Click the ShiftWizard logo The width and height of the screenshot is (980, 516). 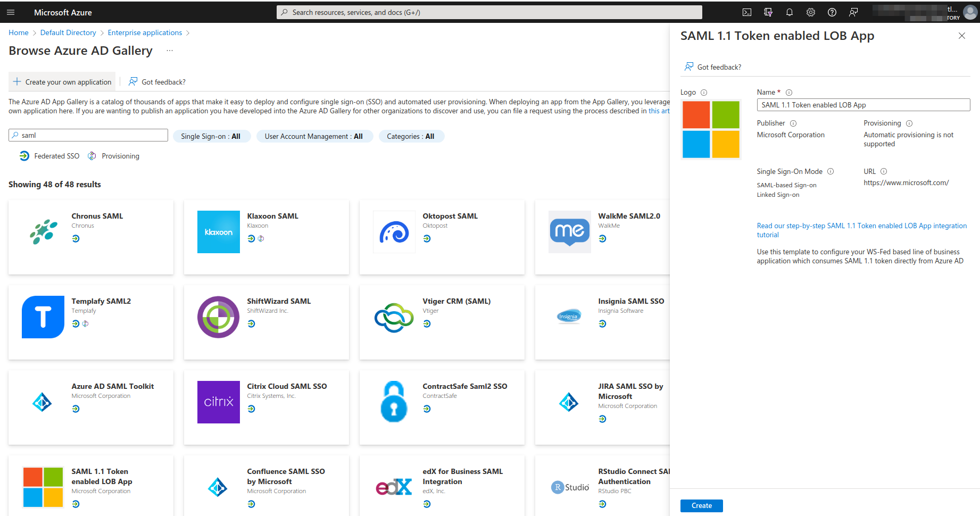[x=219, y=317]
